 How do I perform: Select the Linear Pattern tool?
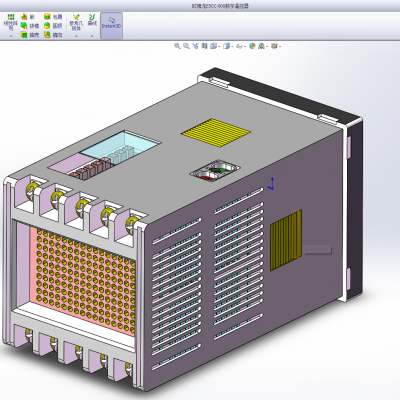[11, 22]
